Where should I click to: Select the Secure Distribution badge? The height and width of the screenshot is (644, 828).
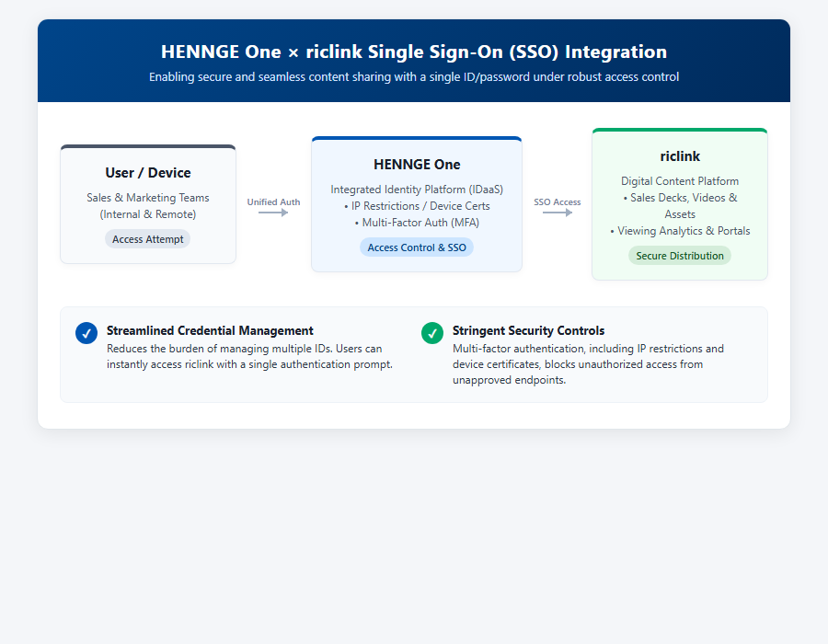(680, 256)
